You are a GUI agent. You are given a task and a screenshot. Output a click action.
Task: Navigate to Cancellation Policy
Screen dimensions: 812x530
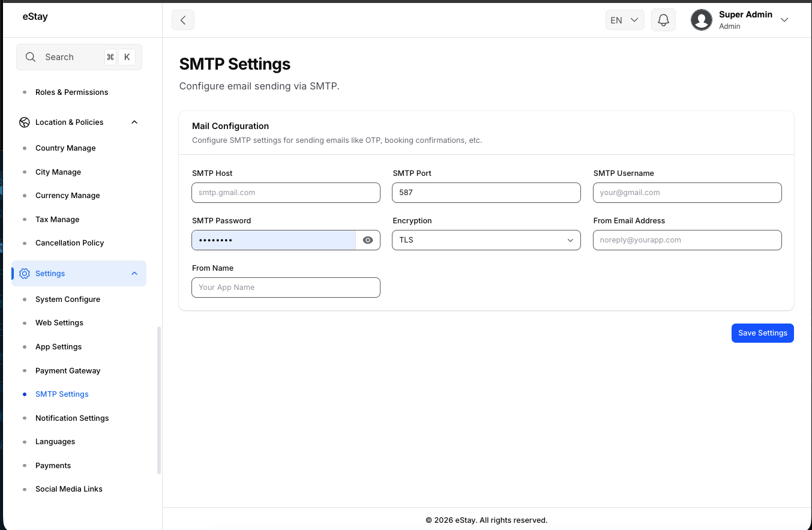[70, 243]
